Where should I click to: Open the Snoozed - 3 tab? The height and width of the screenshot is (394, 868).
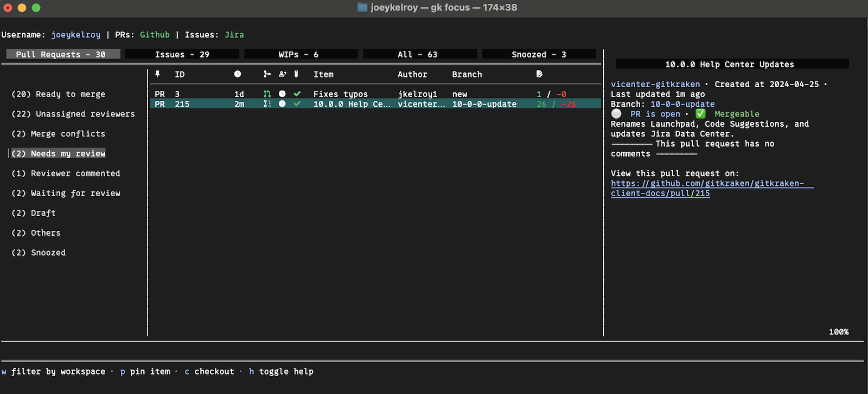click(539, 54)
